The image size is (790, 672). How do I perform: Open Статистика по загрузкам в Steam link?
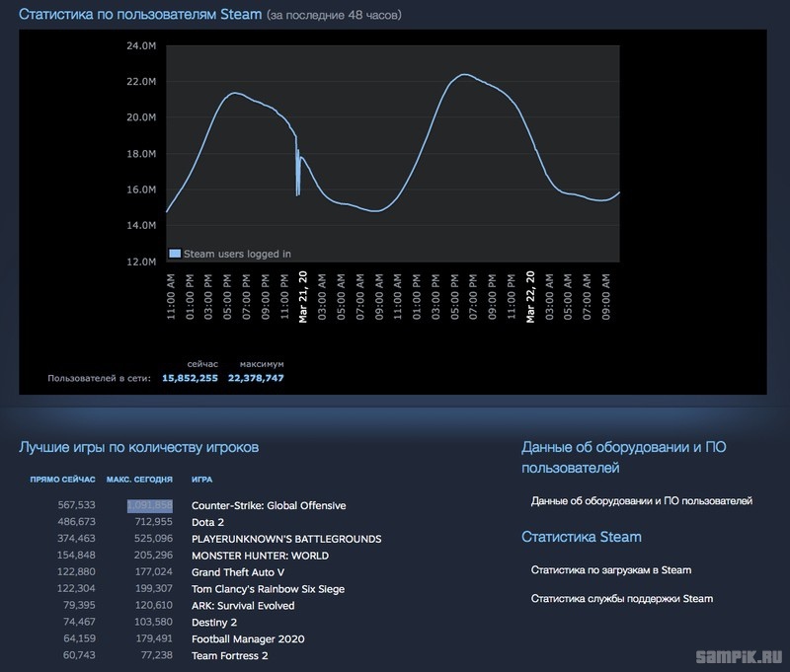(x=611, y=569)
